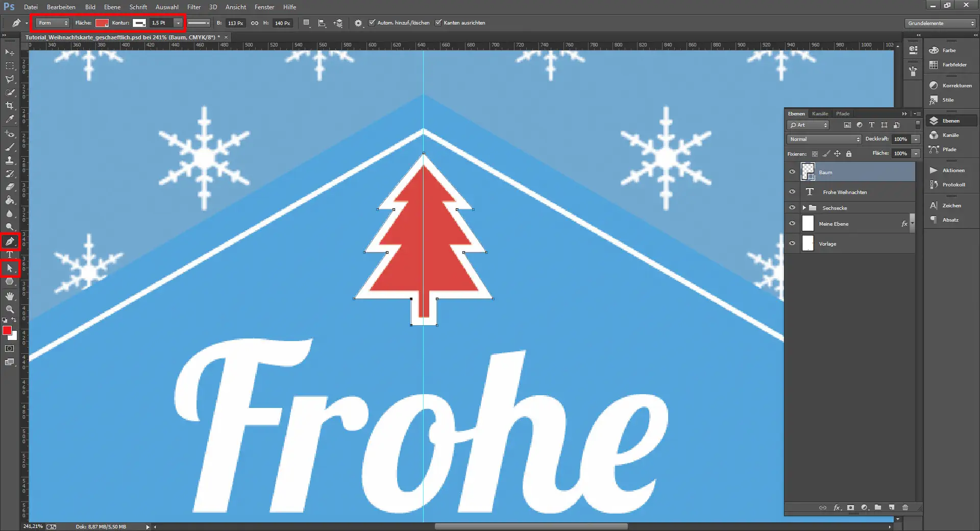Select the Type tool
This screenshot has width=980, height=531.
coord(9,255)
